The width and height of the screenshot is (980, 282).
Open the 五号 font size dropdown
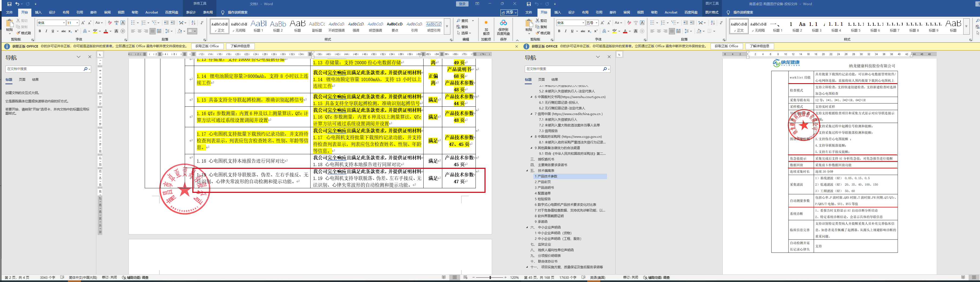coord(596,23)
